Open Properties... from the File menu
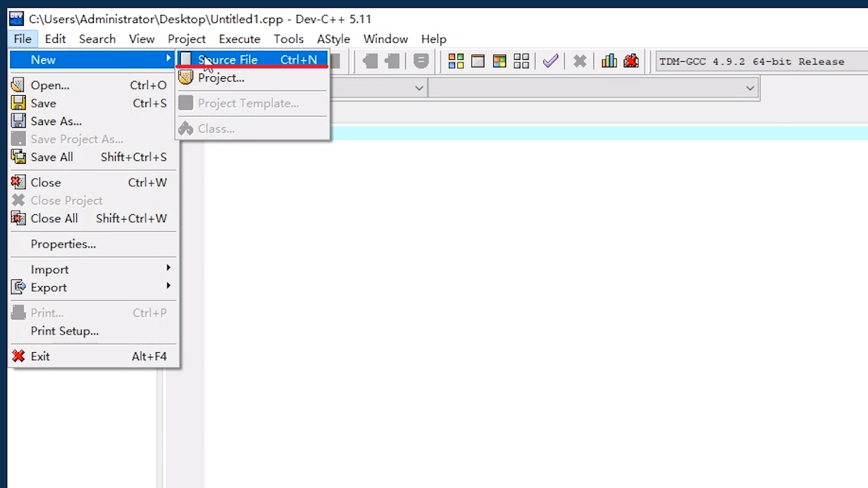The height and width of the screenshot is (488, 868). pos(93,244)
